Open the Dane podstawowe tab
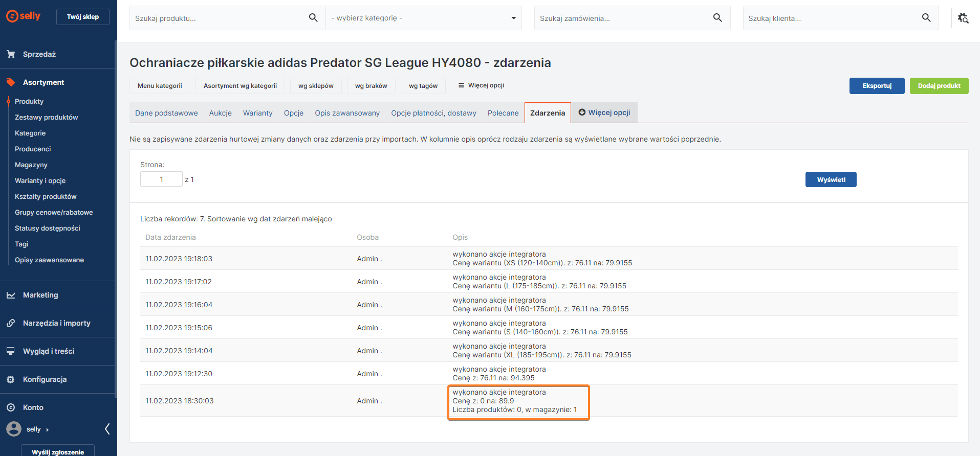The height and width of the screenshot is (456, 980). 166,113
